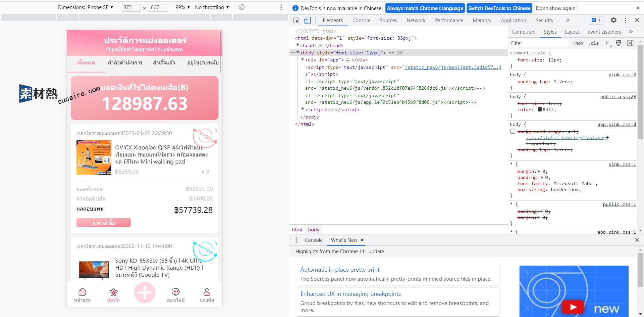The image size is (644, 317).
Task: Click the height field showing 667
Action: (158, 7)
